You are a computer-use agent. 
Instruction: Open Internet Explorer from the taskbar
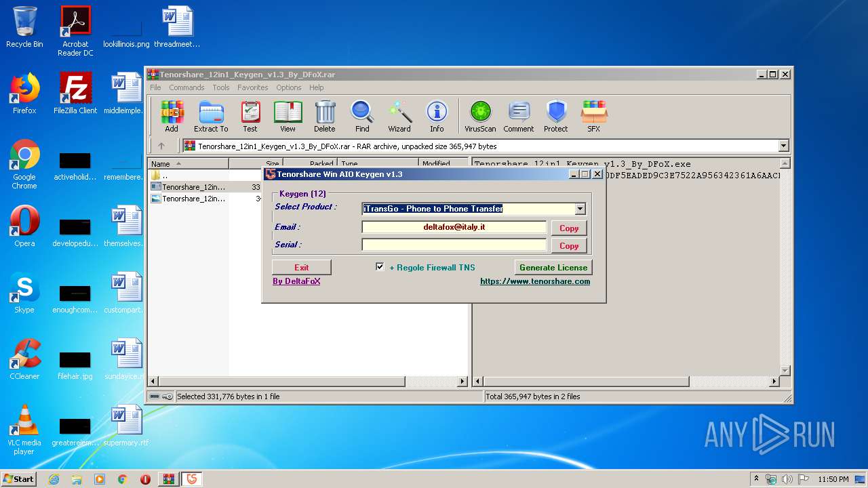point(54,479)
